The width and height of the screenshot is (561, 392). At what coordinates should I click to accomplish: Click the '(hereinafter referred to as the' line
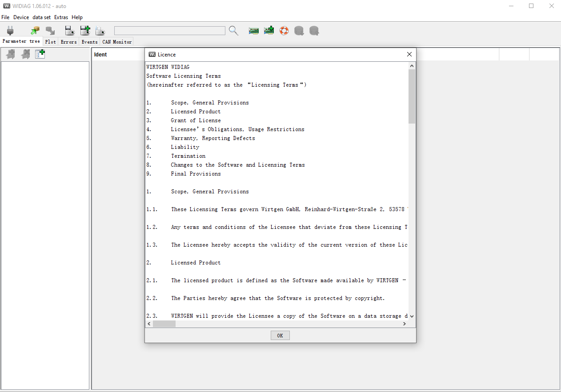(x=226, y=85)
